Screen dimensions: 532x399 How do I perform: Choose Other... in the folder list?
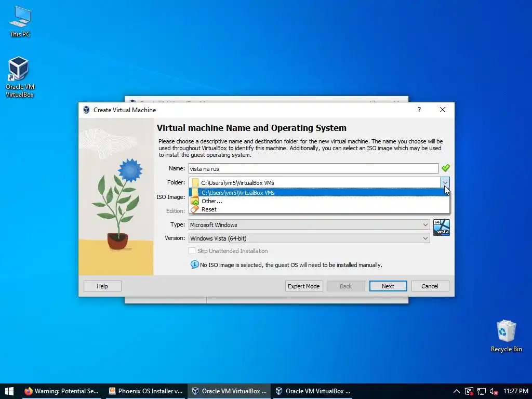(319, 201)
